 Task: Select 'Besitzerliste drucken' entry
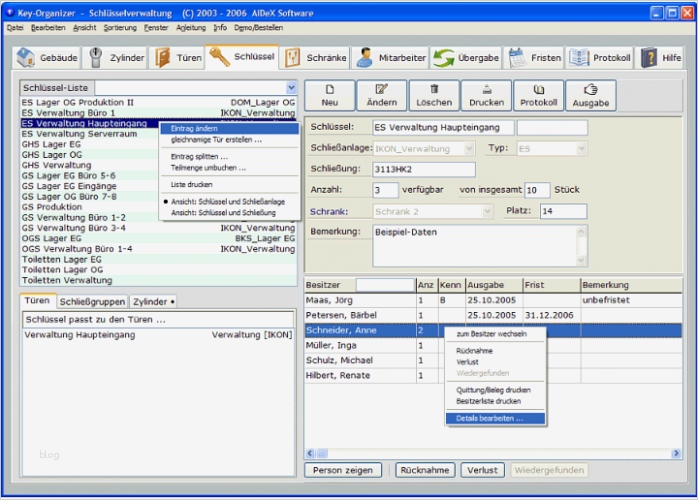click(495, 401)
